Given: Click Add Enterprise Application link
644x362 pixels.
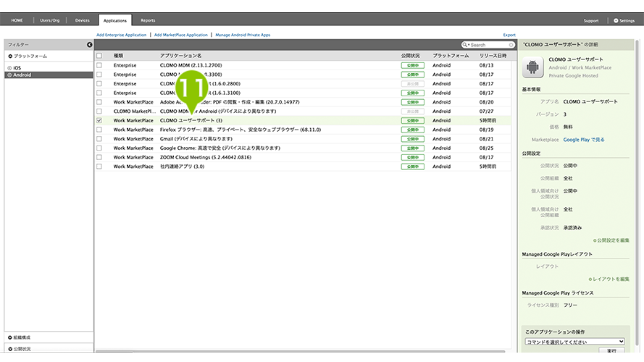Looking at the screenshot, I should (x=121, y=35).
